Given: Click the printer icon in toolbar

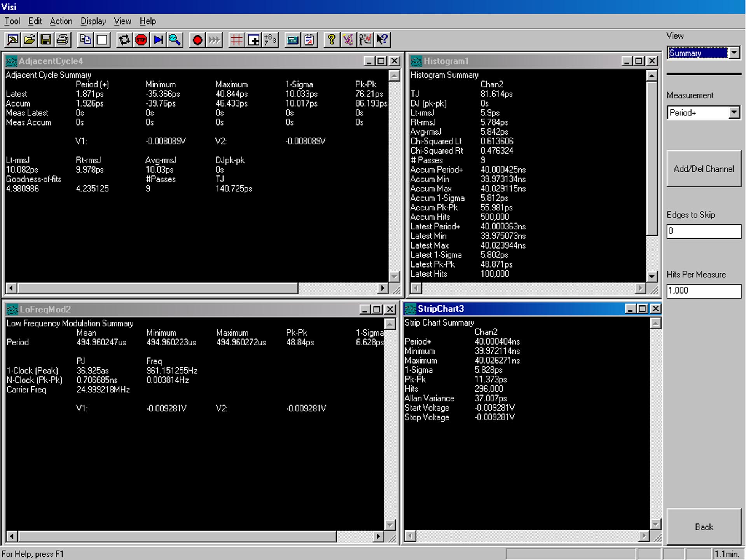Looking at the screenshot, I should [x=63, y=40].
